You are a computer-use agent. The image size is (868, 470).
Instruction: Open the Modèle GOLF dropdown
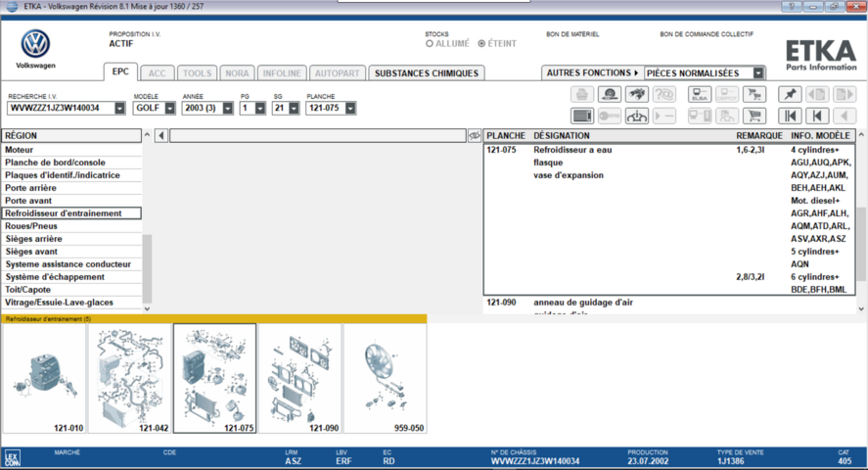(x=170, y=108)
